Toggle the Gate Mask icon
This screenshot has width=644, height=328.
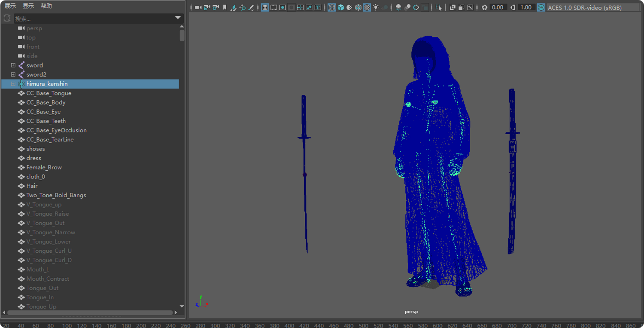(291, 7)
